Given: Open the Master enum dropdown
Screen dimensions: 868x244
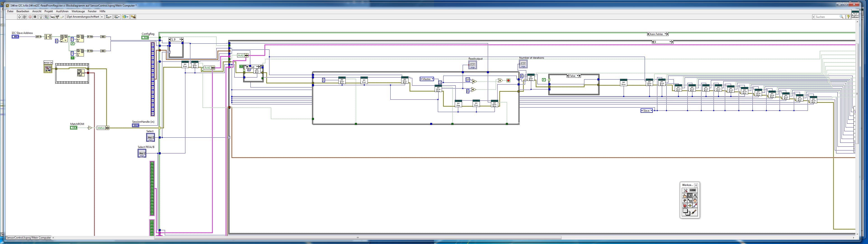Looking at the screenshot, I should coord(432,79).
